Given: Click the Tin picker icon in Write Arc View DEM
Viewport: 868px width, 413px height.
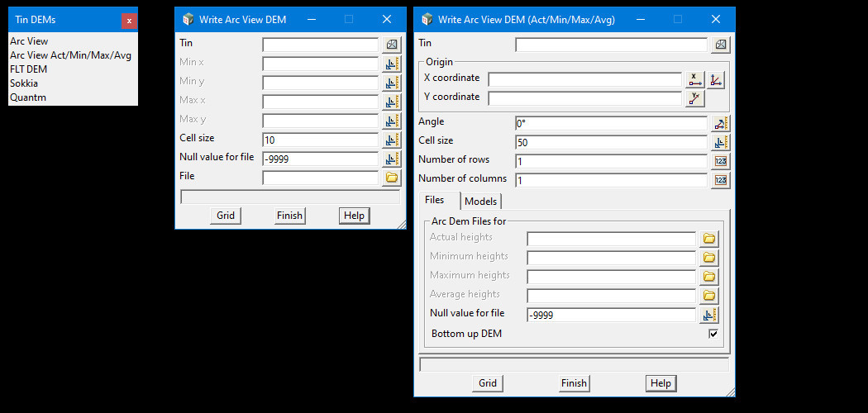Looking at the screenshot, I should click(x=391, y=45).
